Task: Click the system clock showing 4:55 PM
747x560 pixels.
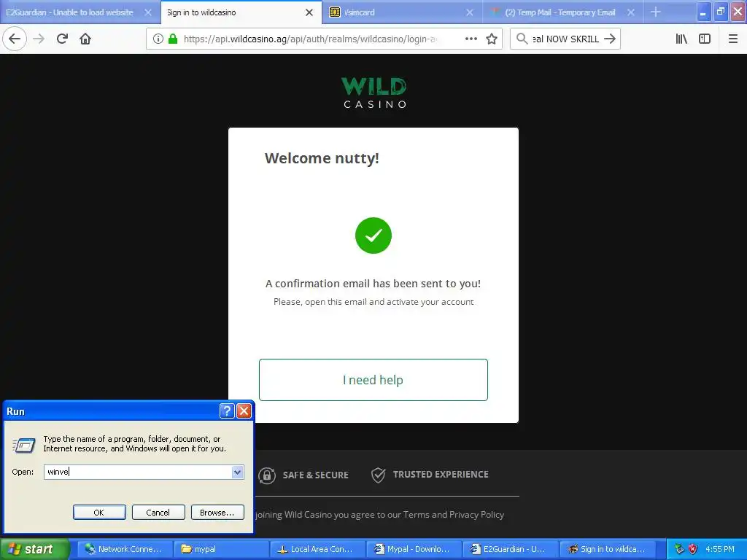Action: click(720, 549)
